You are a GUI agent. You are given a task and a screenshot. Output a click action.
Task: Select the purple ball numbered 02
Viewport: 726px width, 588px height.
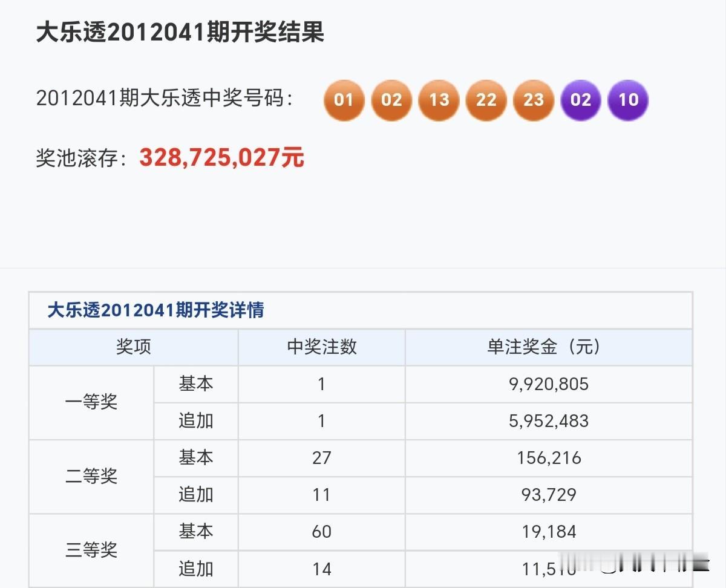[580, 100]
